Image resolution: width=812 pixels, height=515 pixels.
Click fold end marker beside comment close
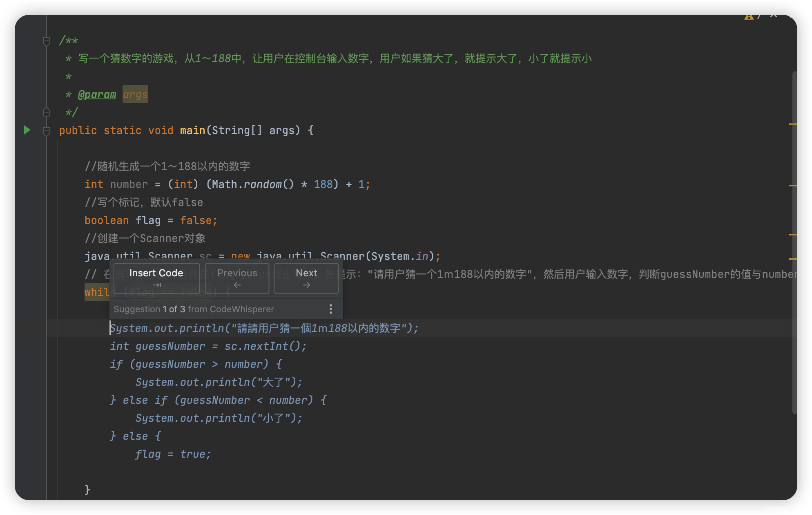click(47, 112)
